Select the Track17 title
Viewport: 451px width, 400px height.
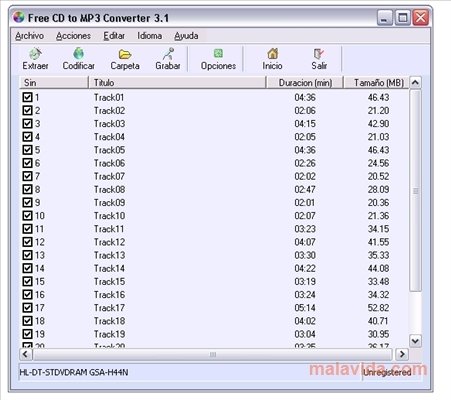[x=109, y=308]
